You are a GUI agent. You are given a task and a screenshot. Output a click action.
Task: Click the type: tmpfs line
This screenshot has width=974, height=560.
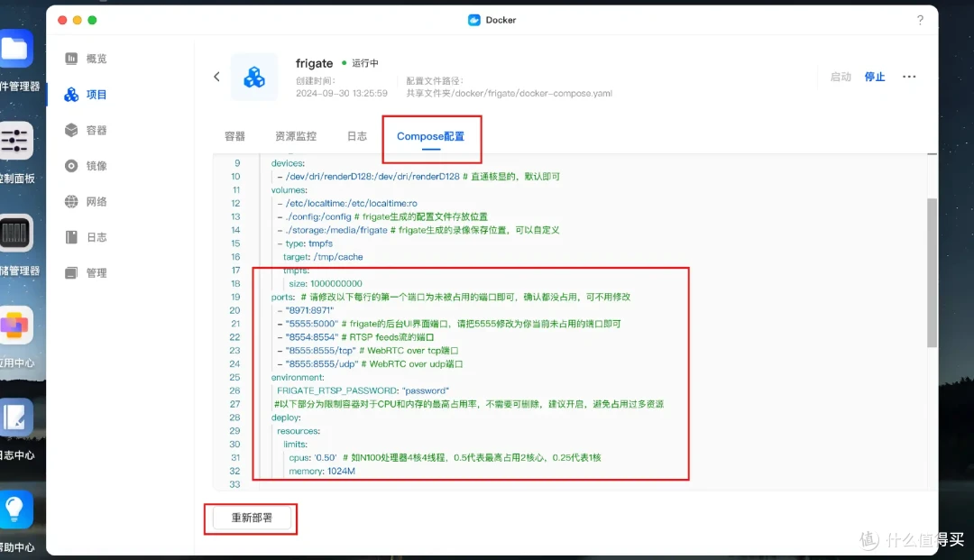(305, 243)
